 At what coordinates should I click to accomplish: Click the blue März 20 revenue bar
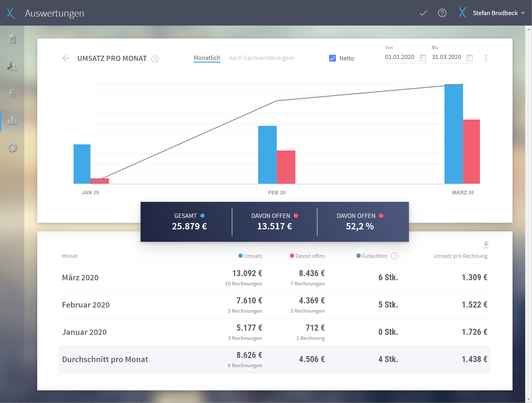coord(453,134)
